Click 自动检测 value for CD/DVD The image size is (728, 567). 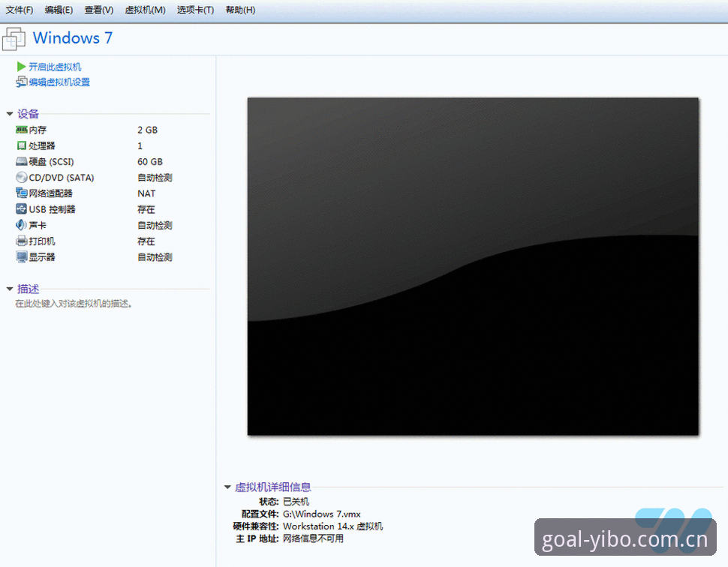(x=155, y=177)
